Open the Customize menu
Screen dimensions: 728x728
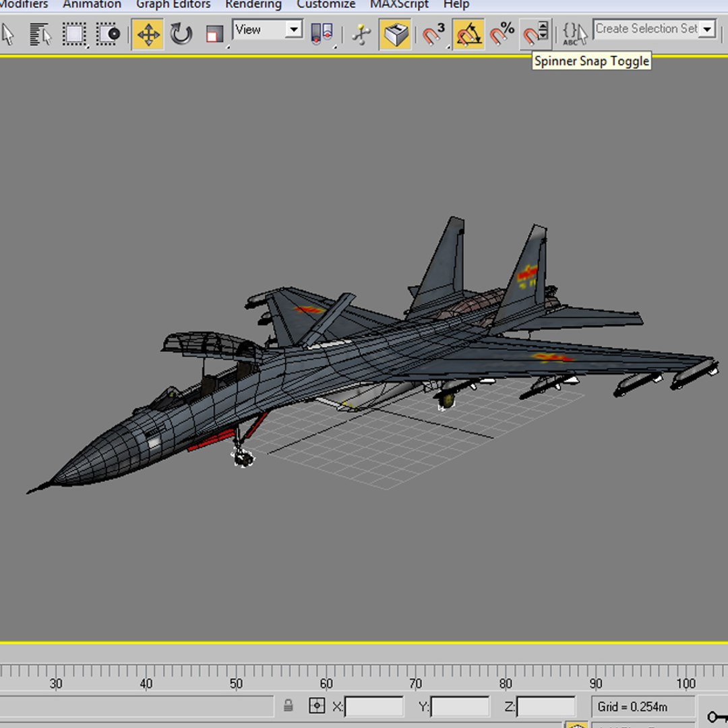[x=326, y=5]
